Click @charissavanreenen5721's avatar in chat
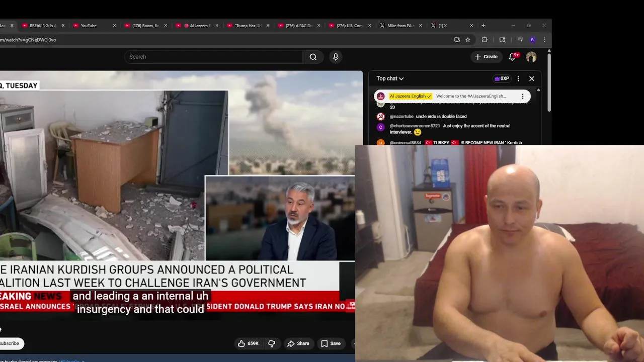 [x=381, y=127]
